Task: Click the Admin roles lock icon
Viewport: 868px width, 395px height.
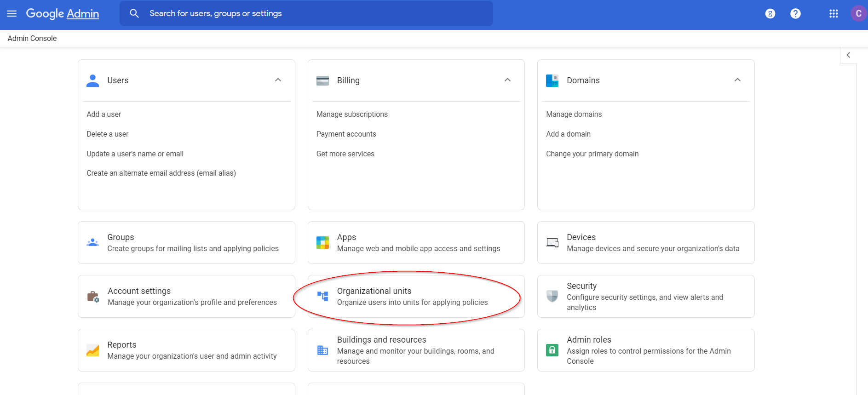Action: pyautogui.click(x=552, y=350)
